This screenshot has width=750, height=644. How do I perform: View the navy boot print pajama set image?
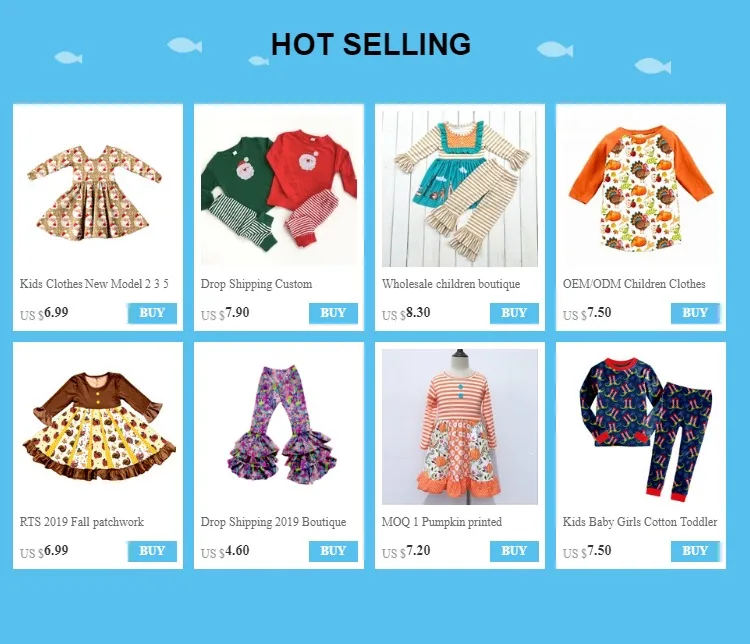click(x=641, y=427)
